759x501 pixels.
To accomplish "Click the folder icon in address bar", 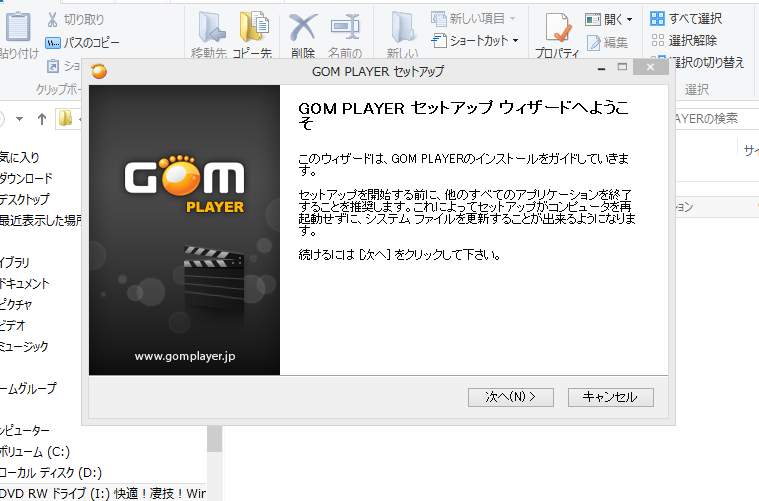I will [65, 118].
